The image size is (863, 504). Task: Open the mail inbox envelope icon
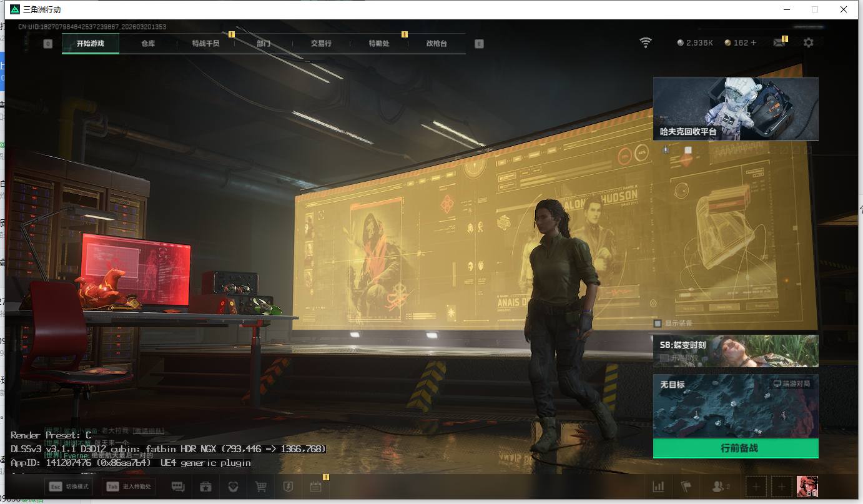[x=779, y=42]
